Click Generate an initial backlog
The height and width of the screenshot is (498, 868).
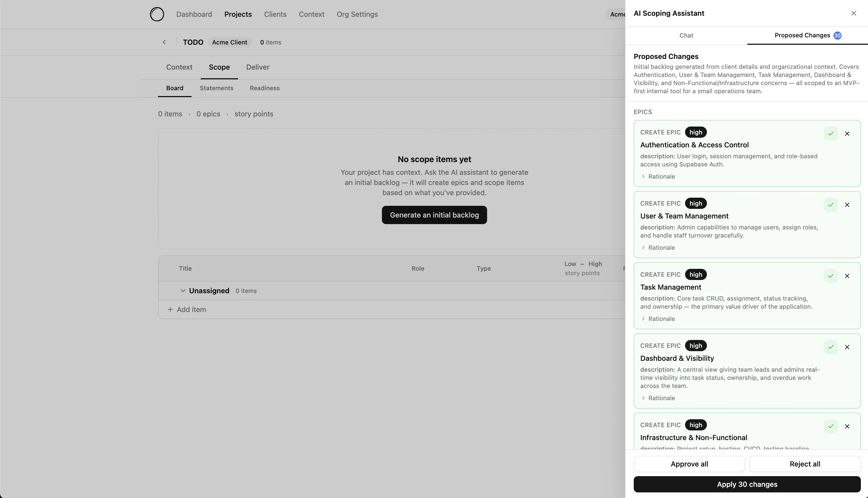pyautogui.click(x=434, y=215)
